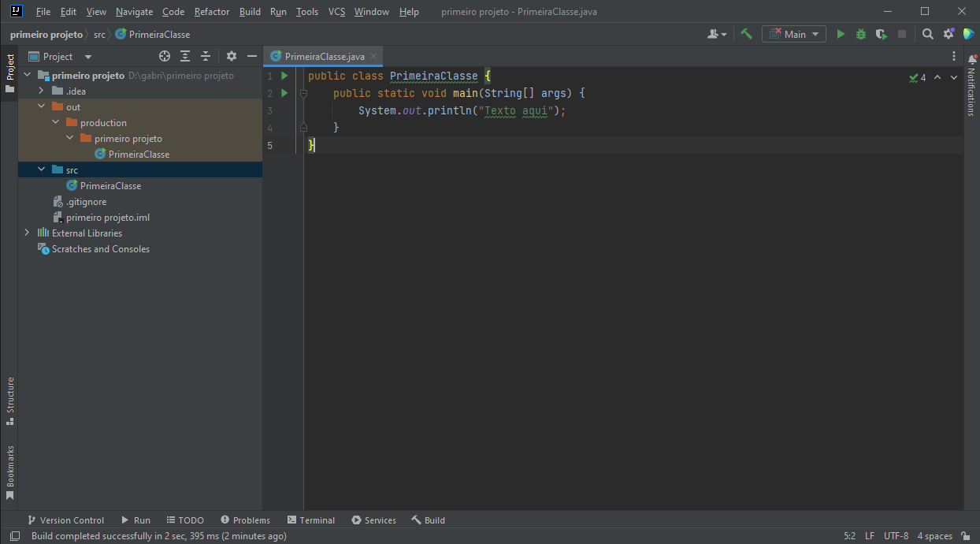Open the Terminal tool window
The width and height of the screenshot is (980, 544).
(x=311, y=520)
